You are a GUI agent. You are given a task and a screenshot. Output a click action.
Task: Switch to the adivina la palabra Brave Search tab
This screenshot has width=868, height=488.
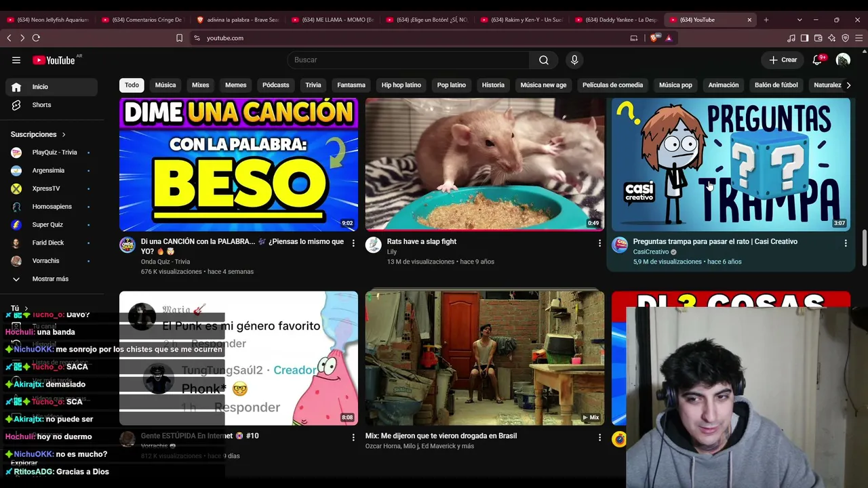tap(237, 20)
